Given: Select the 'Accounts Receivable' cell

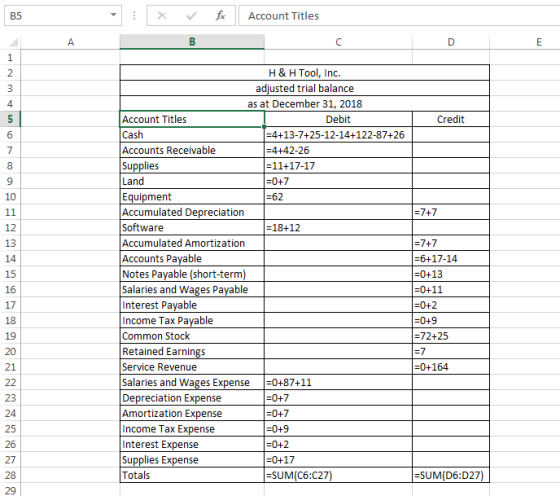Looking at the screenshot, I should pyautogui.click(x=192, y=150).
